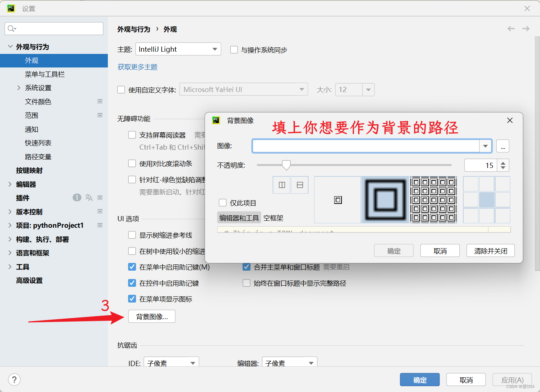The width and height of the screenshot is (540, 392).
Task: Switch to the 空框架 tab
Action: (273, 218)
